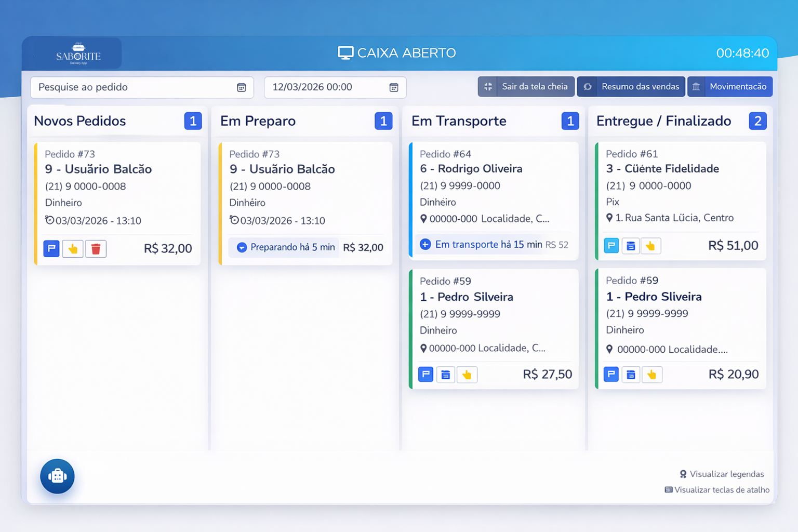Click the blue flag icon on new Pedido #73
The width and height of the screenshot is (798, 532).
pyautogui.click(x=51, y=249)
